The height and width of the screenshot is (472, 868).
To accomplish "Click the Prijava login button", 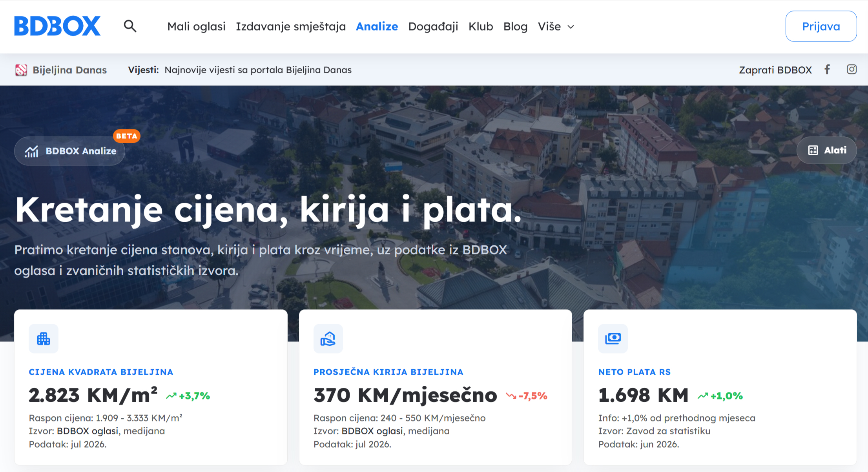I will 821,26.
